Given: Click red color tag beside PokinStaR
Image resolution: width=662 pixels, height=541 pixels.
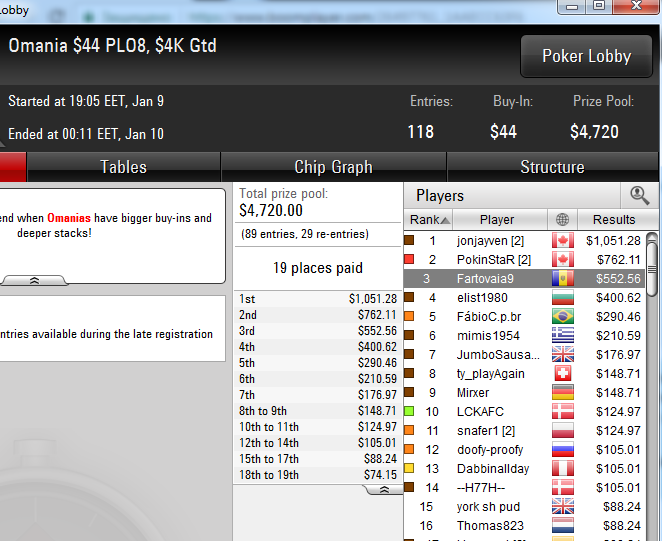Looking at the screenshot, I should pos(409,259).
